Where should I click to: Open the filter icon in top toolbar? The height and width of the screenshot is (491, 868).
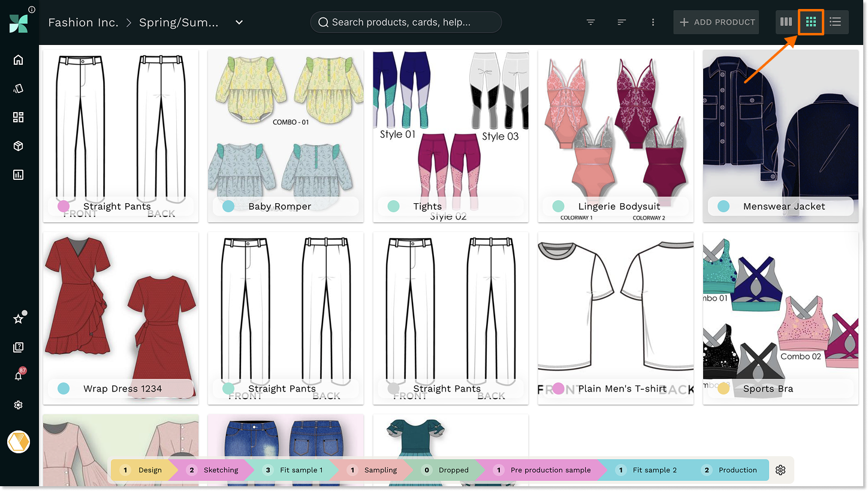590,22
